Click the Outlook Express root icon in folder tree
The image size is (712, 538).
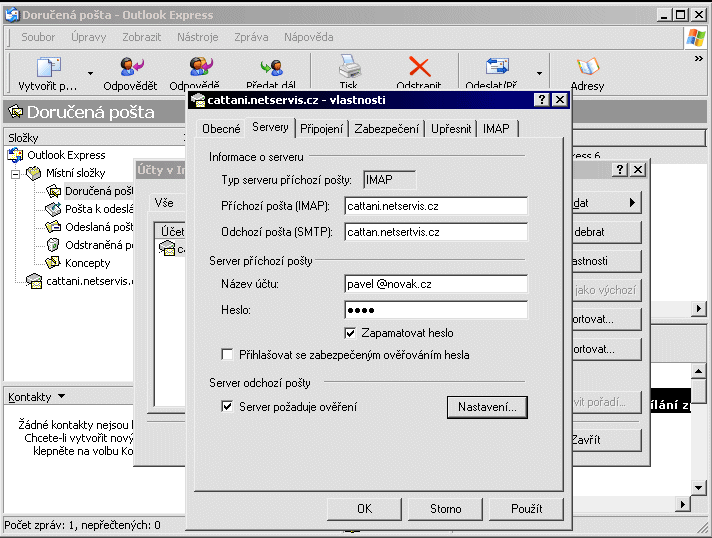coord(15,155)
